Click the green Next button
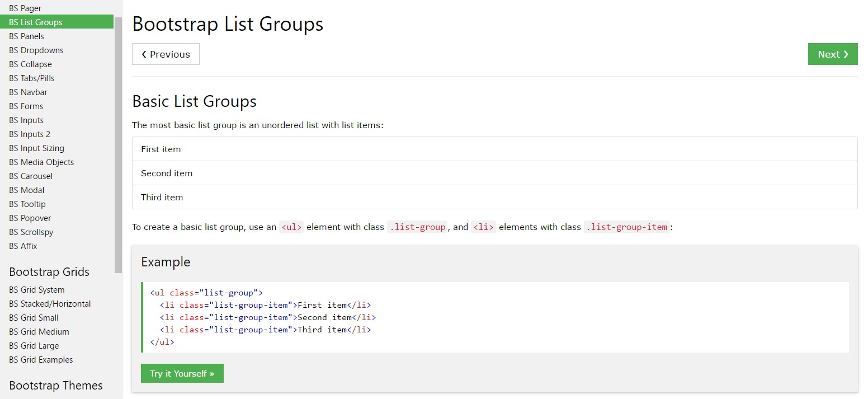Viewport: 868px width, 399px height. (833, 54)
